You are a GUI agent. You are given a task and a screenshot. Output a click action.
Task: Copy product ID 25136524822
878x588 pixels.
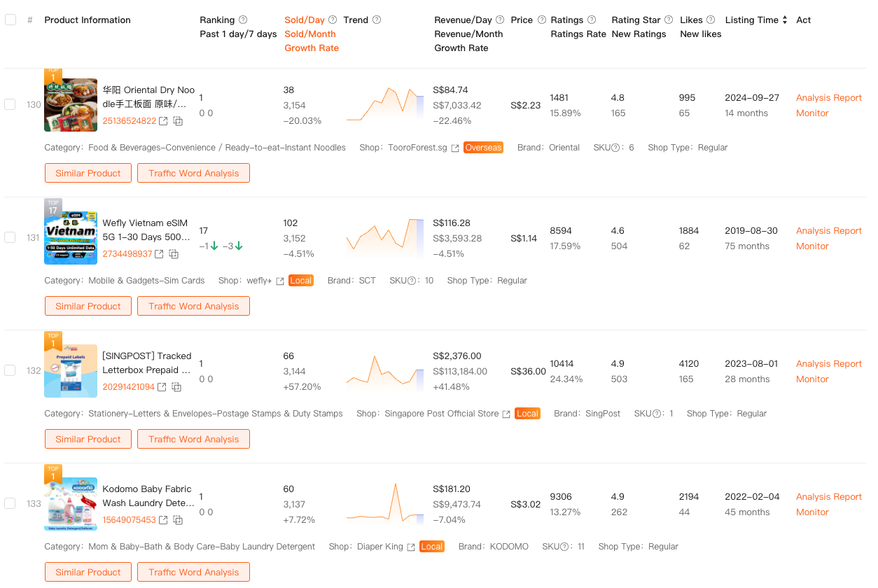coord(178,121)
